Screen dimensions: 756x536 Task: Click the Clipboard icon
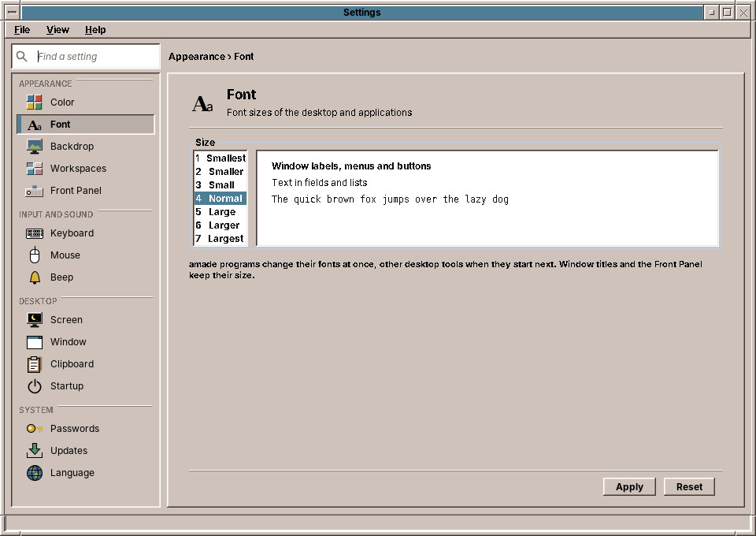pos(34,364)
